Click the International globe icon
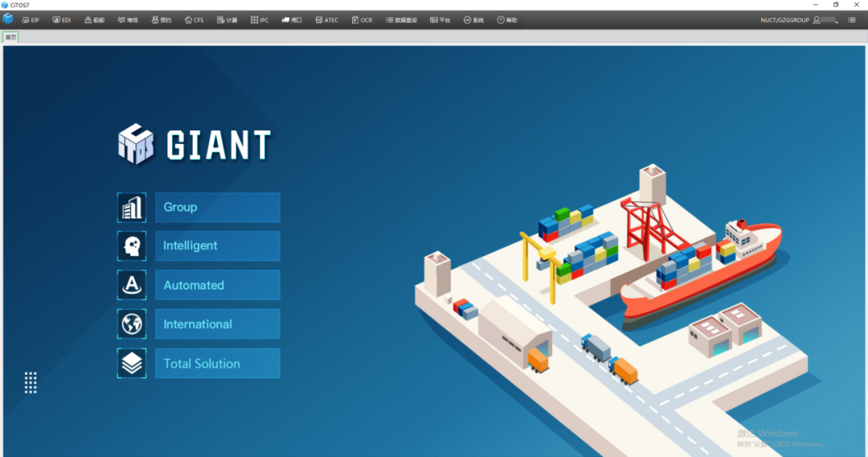Viewport: 868px width, 457px height. (x=132, y=324)
